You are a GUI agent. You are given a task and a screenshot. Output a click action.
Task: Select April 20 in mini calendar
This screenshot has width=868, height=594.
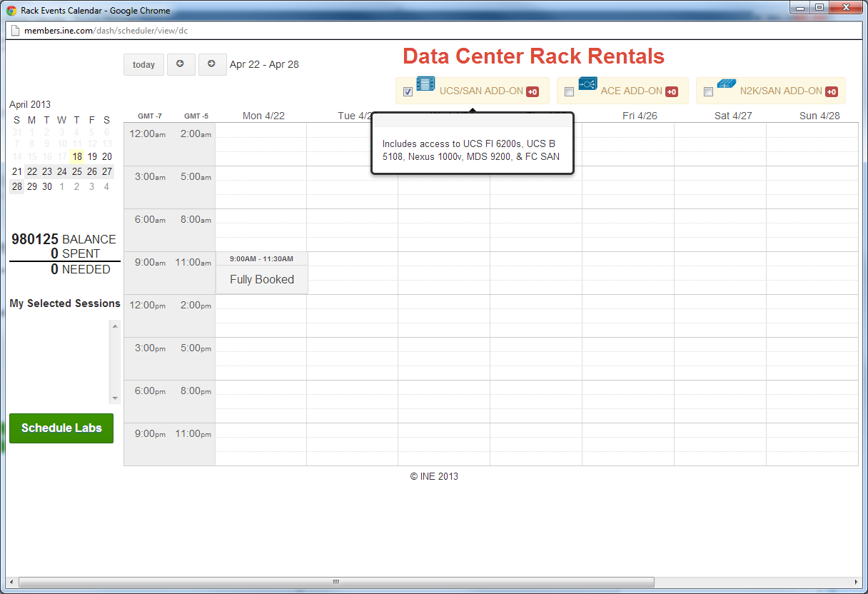pyautogui.click(x=107, y=156)
